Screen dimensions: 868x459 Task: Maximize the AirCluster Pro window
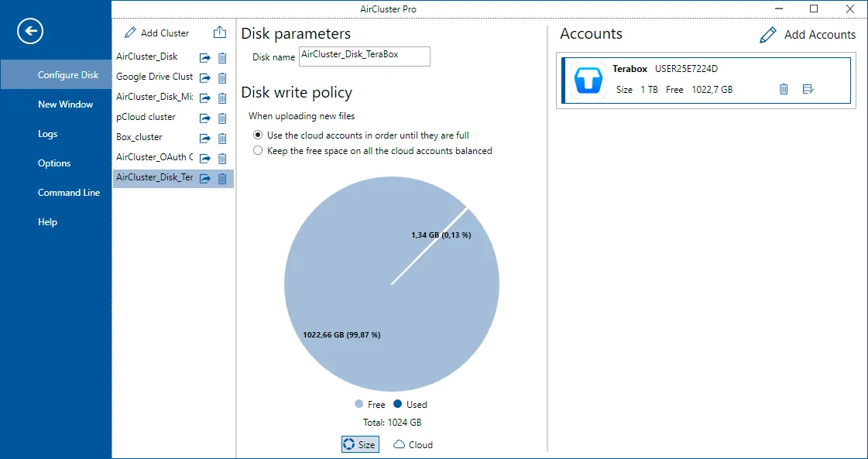(x=814, y=9)
